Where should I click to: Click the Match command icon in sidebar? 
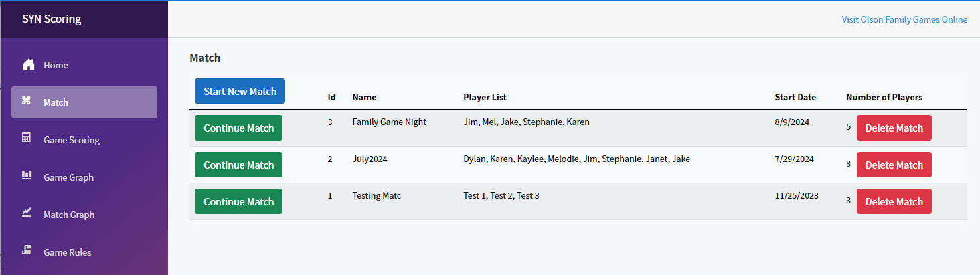point(27,102)
